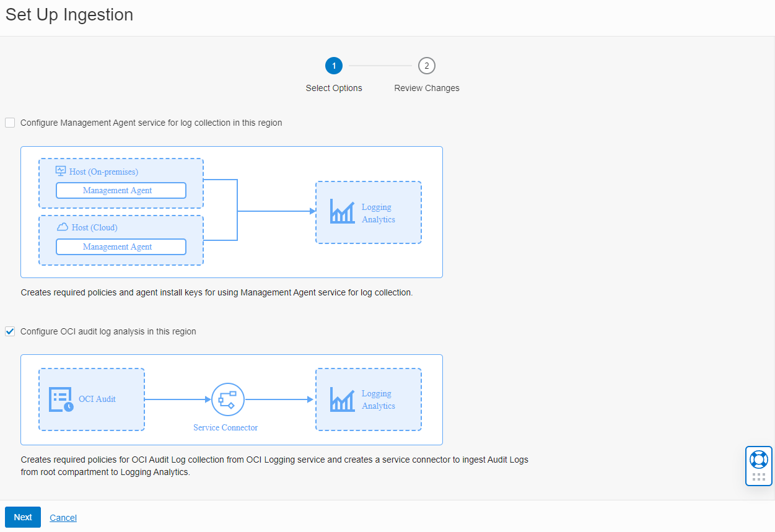
Task: Click 'Configure OCI audit log analysis in this region' label
Action: pyautogui.click(x=108, y=331)
